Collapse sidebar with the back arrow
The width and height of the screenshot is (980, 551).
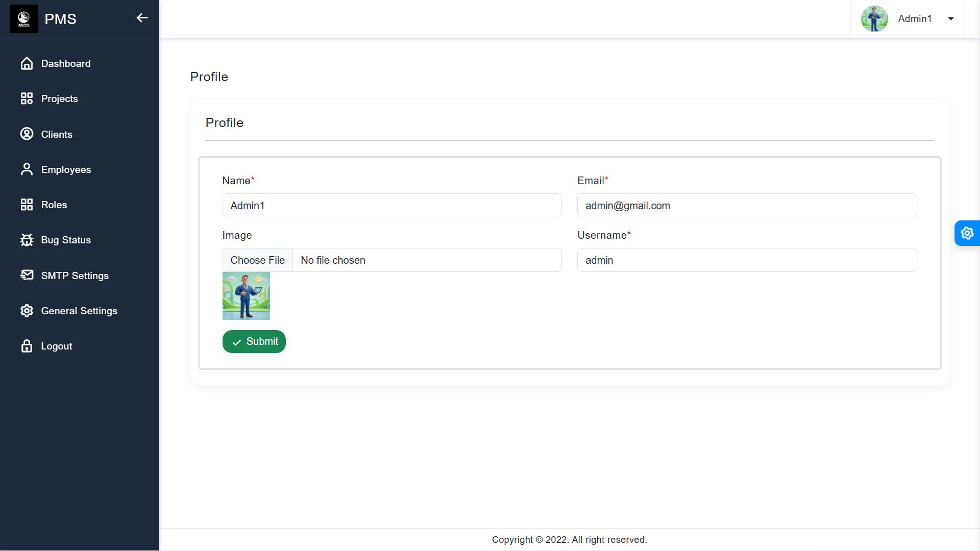(142, 18)
